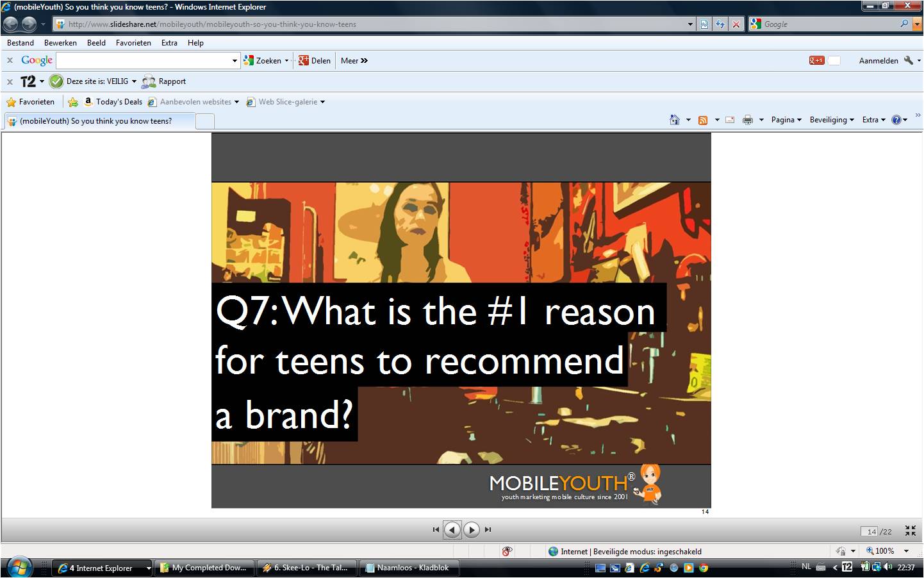Image resolution: width=924 pixels, height=578 pixels.
Task: Open the Favorieten menu
Action: point(133,43)
